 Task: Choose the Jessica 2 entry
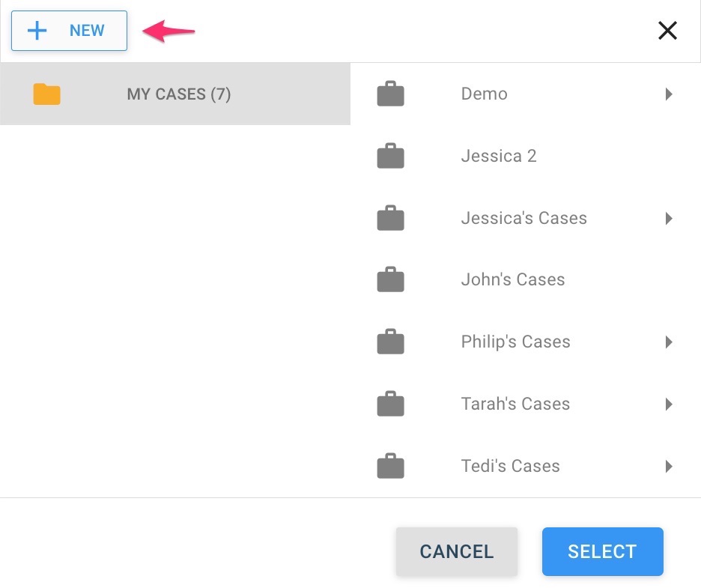[499, 157]
